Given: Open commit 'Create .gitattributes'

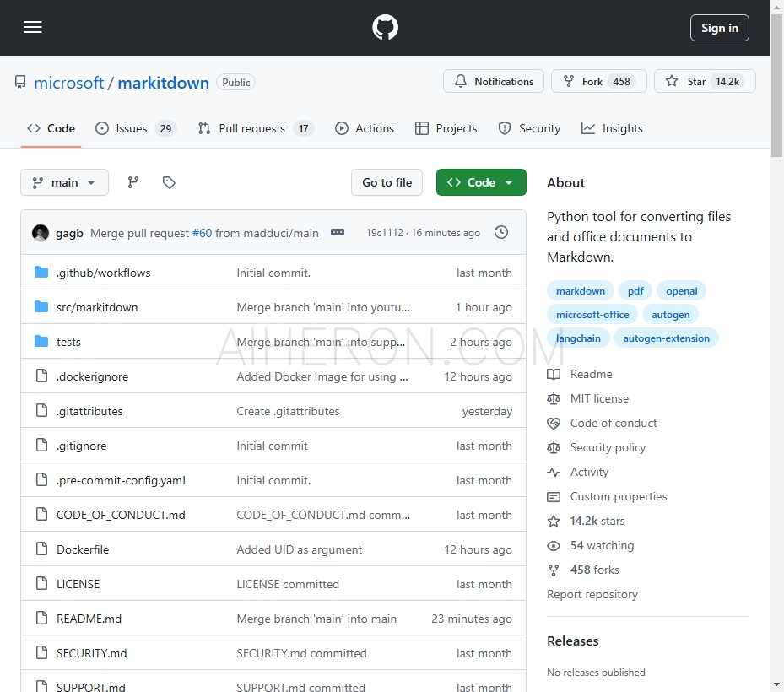Looking at the screenshot, I should click(288, 411).
